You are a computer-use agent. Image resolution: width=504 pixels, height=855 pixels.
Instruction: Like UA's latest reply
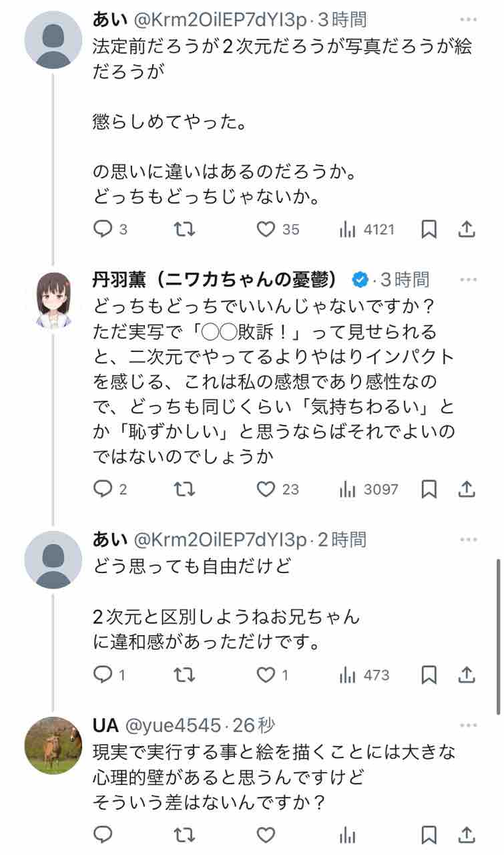(x=266, y=834)
